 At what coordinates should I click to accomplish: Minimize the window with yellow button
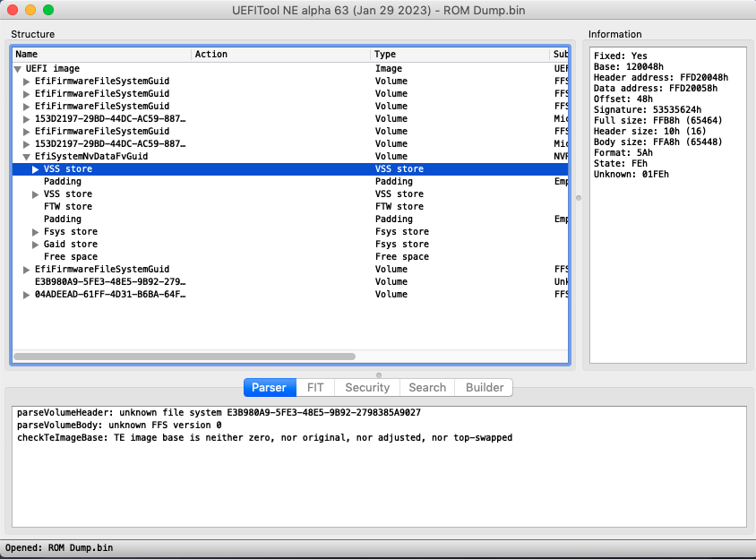[x=30, y=10]
